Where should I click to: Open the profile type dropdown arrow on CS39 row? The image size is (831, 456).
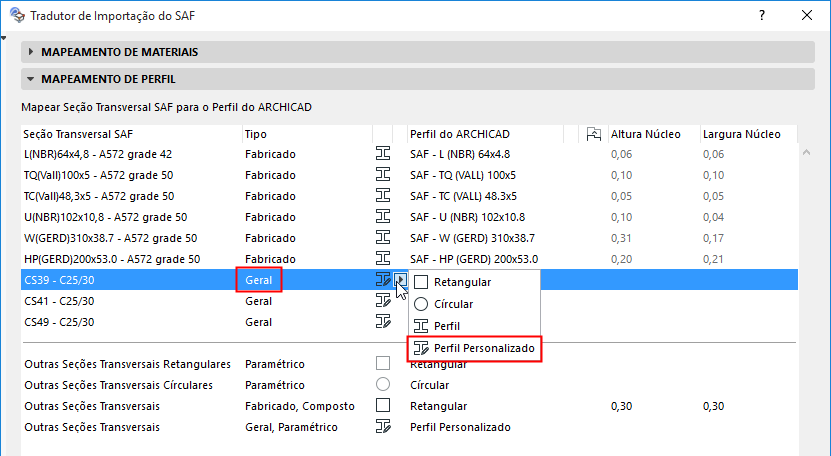pos(400,280)
